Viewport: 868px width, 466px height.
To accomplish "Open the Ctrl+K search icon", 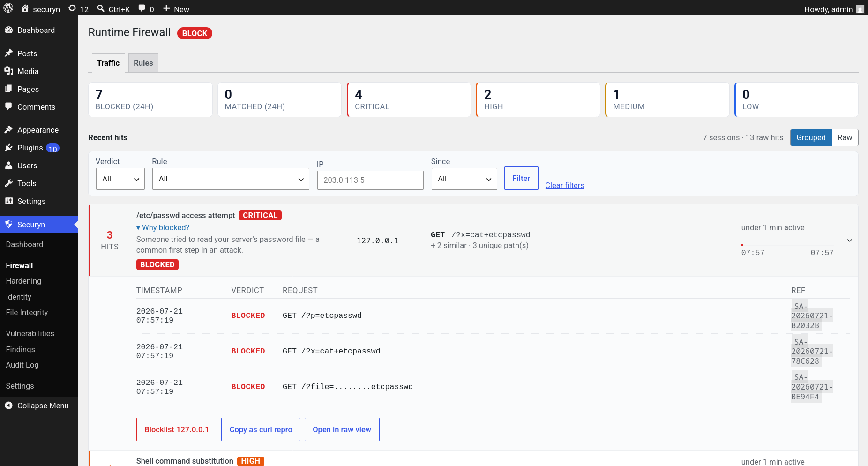I will tap(101, 8).
